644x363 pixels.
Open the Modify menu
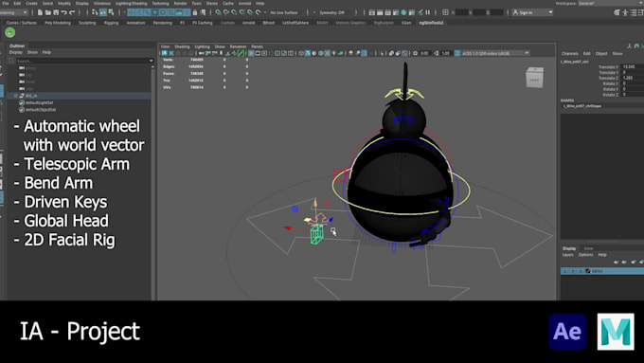point(64,3)
